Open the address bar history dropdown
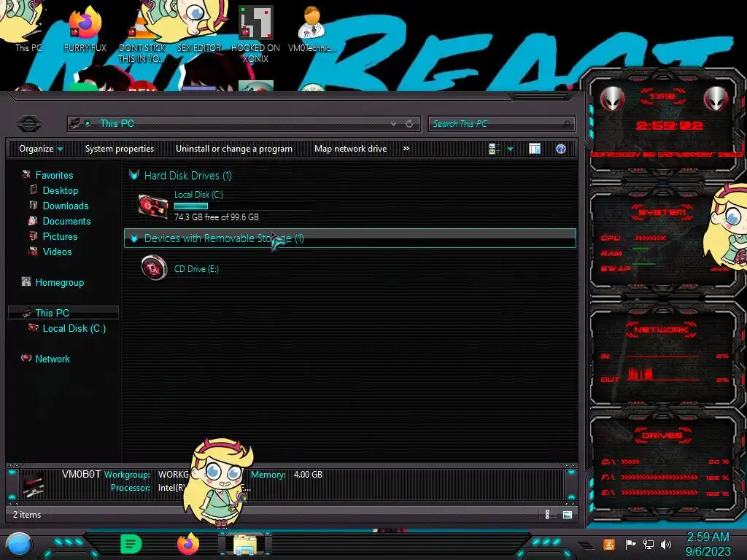Viewport: 747px width, 560px height. point(393,124)
